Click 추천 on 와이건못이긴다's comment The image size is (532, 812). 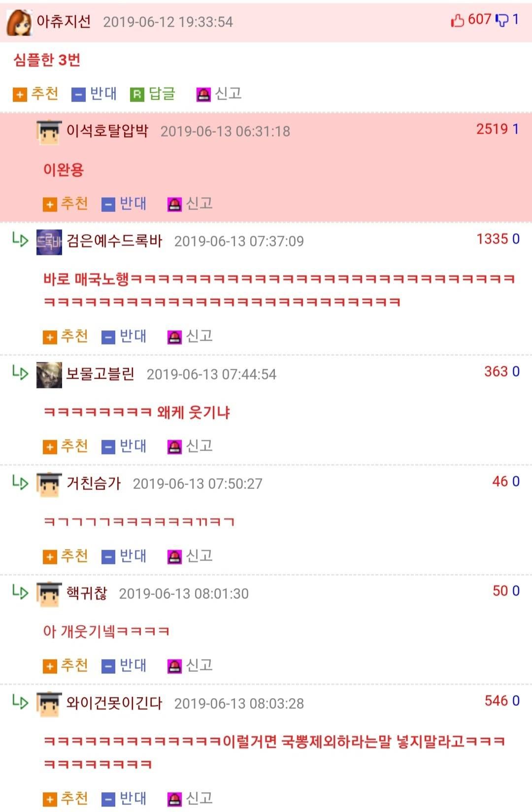[66, 798]
